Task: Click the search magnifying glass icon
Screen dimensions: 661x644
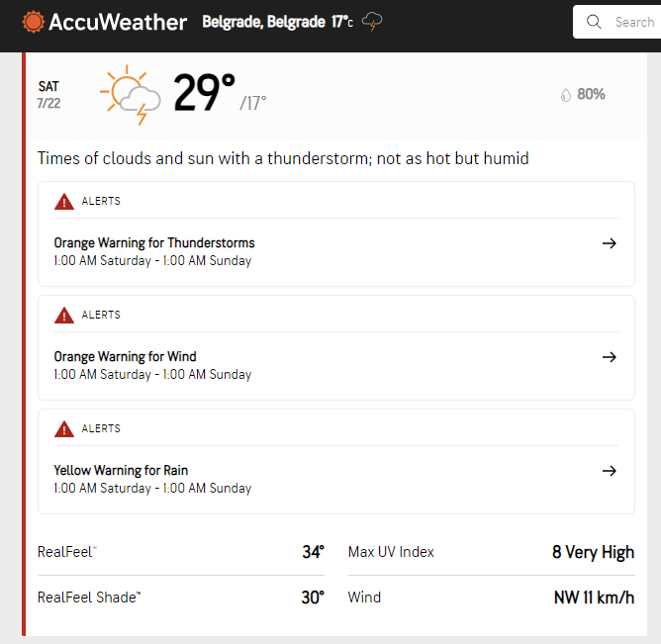Action: 594,22
